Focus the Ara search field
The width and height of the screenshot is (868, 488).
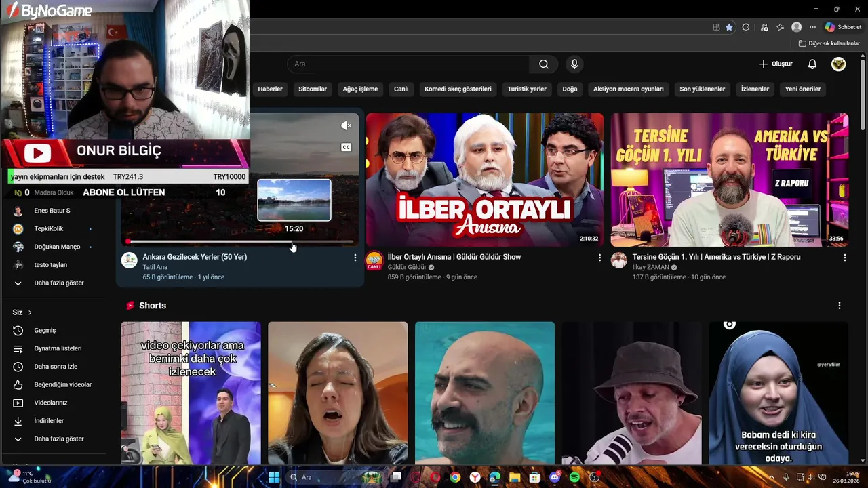pos(408,64)
